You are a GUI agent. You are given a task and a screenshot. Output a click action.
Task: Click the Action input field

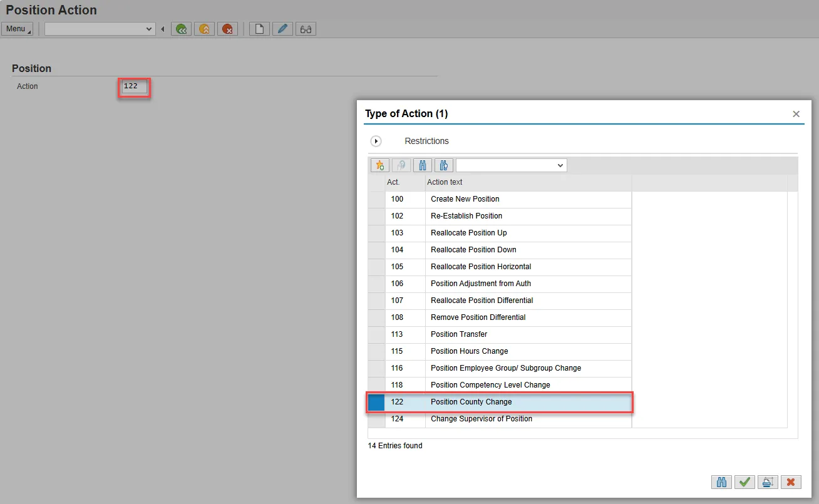click(135, 86)
